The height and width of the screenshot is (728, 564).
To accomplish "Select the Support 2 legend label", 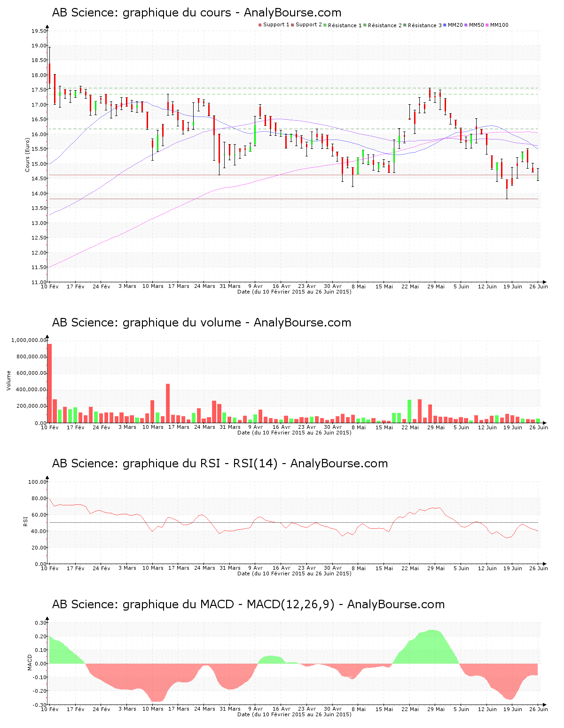I will (x=309, y=25).
